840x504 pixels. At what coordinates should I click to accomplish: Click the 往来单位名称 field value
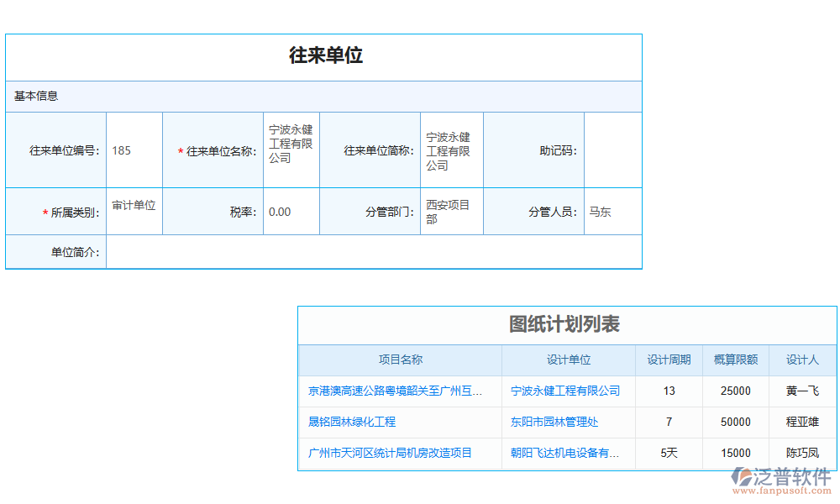click(x=291, y=144)
